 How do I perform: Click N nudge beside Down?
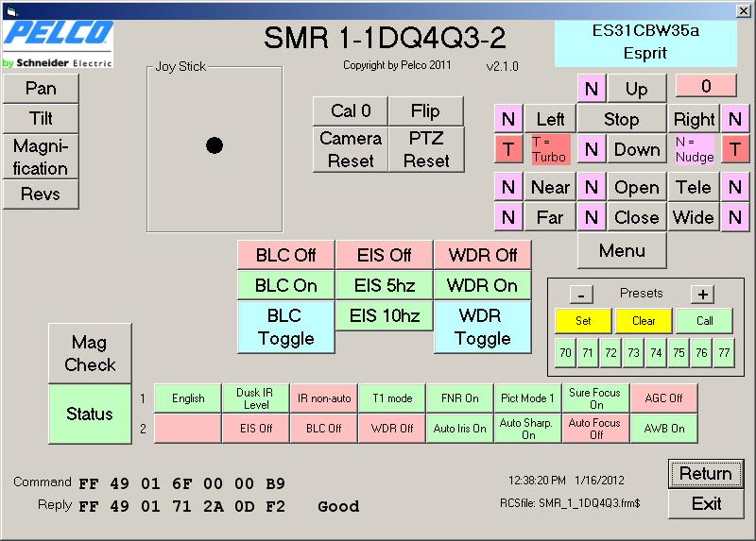click(x=592, y=149)
